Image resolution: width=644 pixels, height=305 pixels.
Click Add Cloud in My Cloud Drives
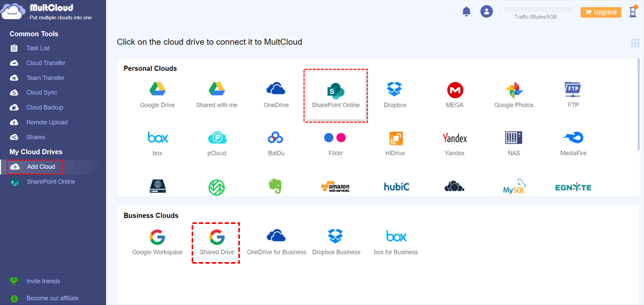(41, 167)
